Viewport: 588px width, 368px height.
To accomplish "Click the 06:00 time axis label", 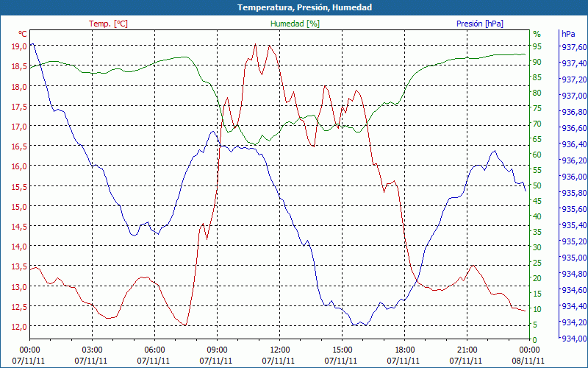I will [x=155, y=350].
